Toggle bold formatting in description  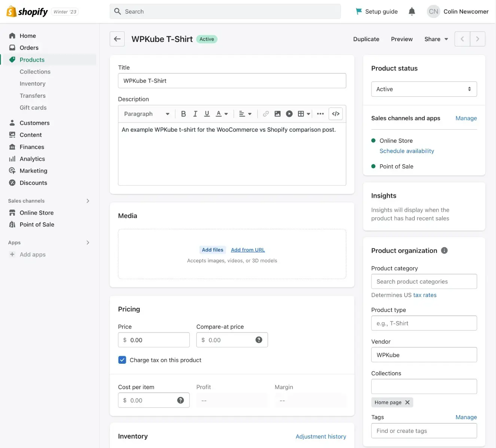tap(183, 114)
